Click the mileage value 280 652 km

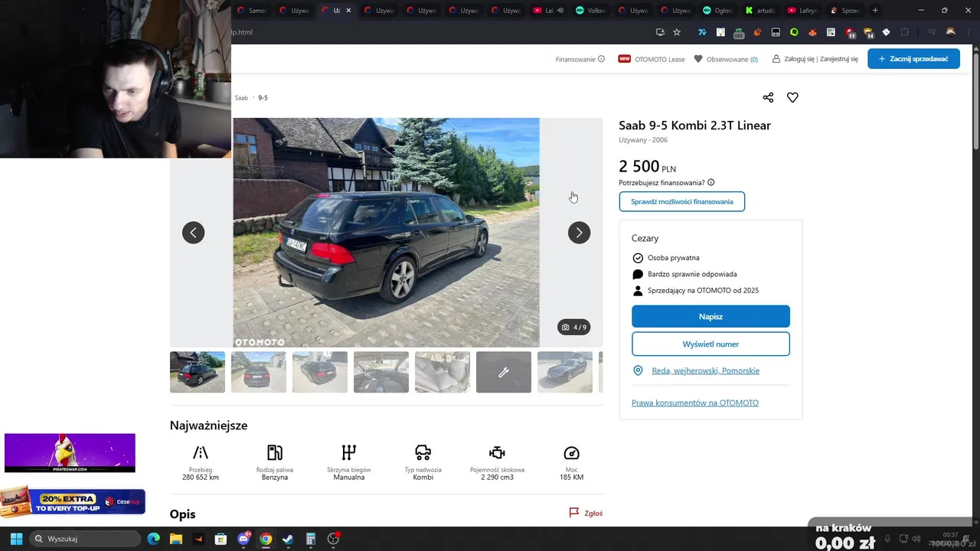click(201, 477)
